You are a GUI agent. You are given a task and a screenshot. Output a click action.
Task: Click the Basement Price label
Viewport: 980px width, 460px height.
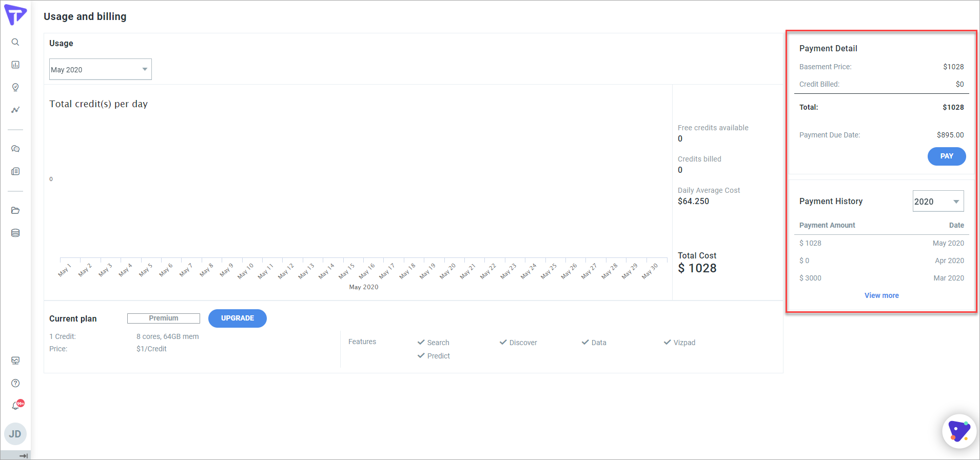tap(825, 67)
